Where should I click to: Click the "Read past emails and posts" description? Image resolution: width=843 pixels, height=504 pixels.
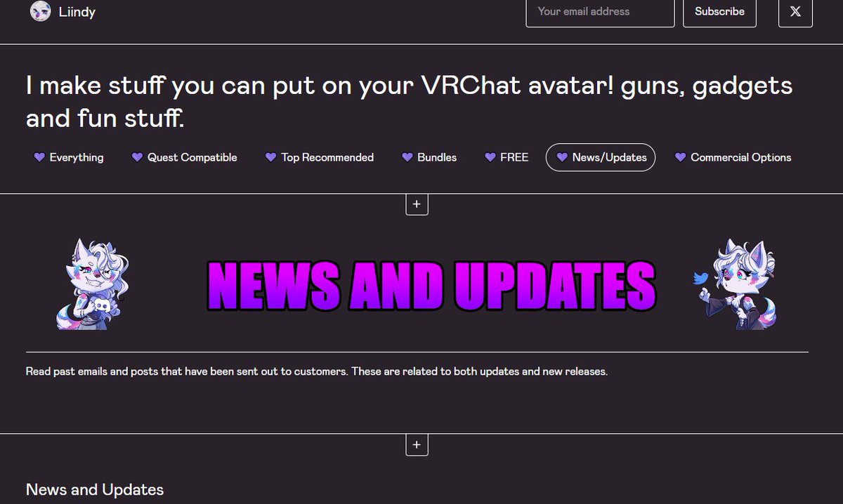coord(317,371)
